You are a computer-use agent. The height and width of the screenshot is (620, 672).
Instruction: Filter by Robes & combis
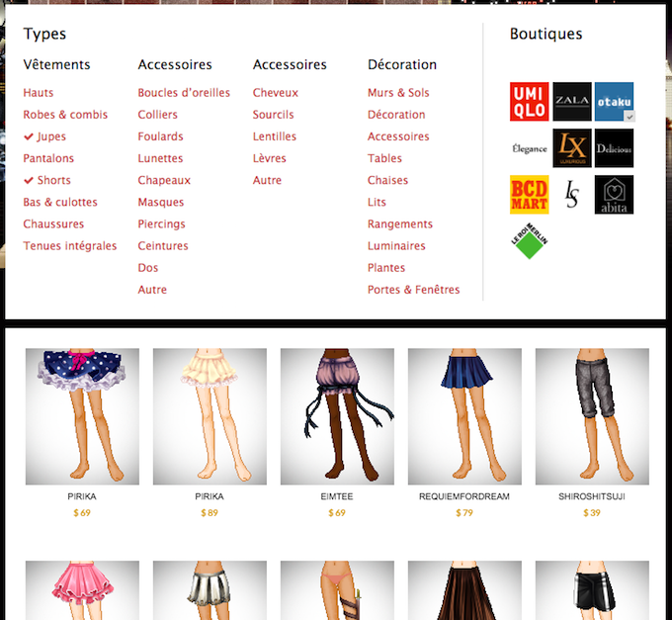pyautogui.click(x=65, y=115)
